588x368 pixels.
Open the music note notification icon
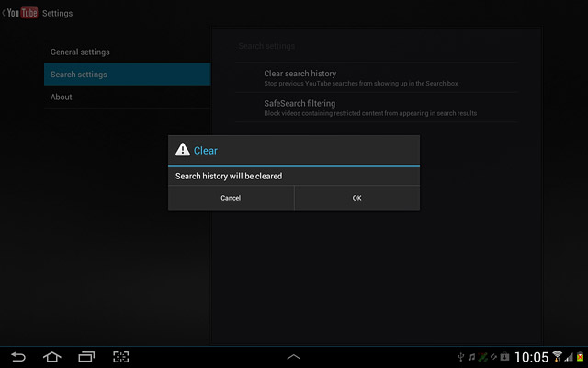(471, 357)
